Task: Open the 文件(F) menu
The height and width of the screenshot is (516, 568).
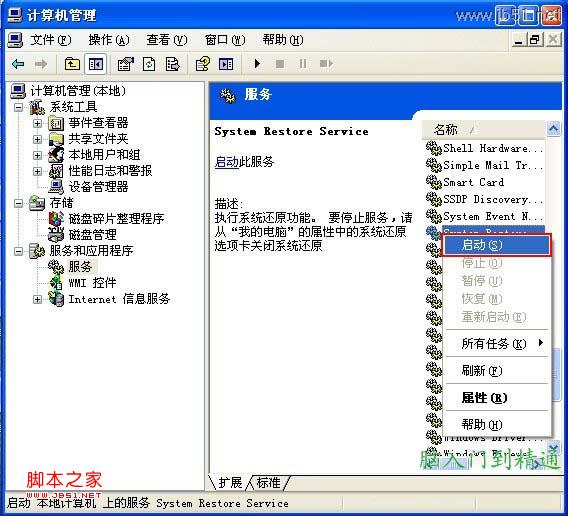Action: [x=51, y=40]
